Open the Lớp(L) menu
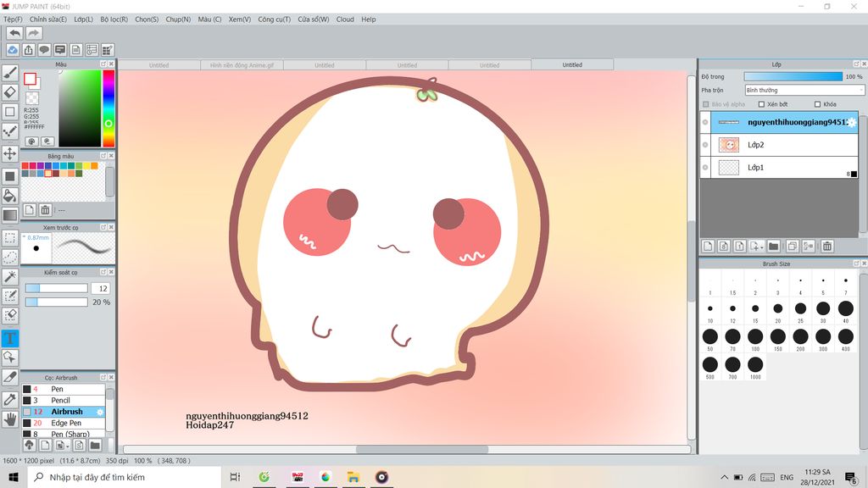Screen dimensions: 868x488 84,19
